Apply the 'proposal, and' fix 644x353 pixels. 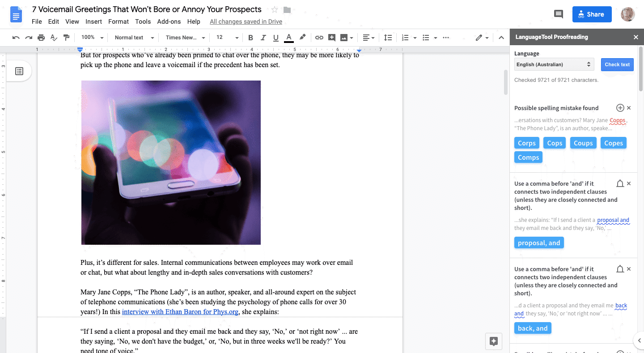click(x=539, y=243)
